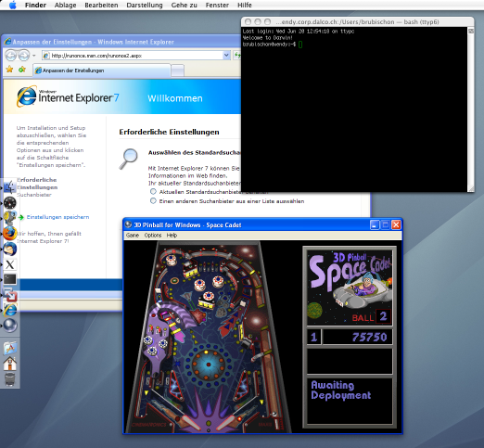Click the Terminal window title text
The height and width of the screenshot is (448, 484).
pos(357,22)
